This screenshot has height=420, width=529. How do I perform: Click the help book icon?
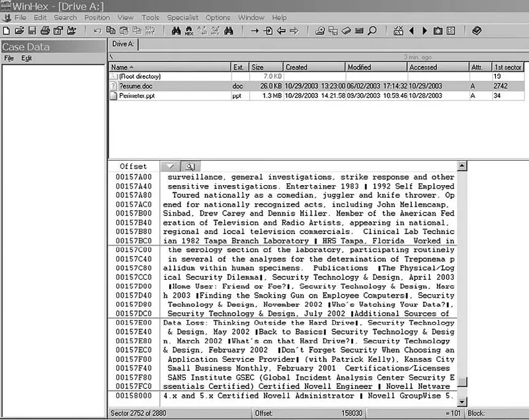[x=476, y=31]
